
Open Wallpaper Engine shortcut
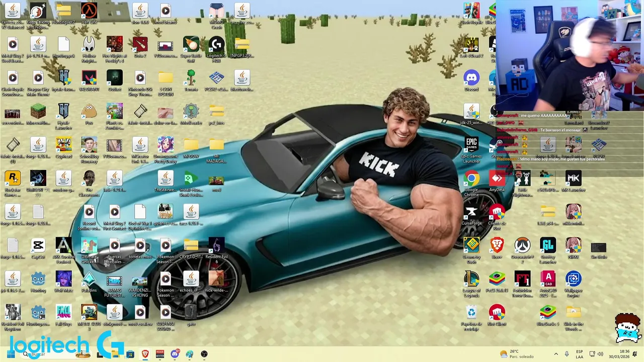(x=573, y=279)
